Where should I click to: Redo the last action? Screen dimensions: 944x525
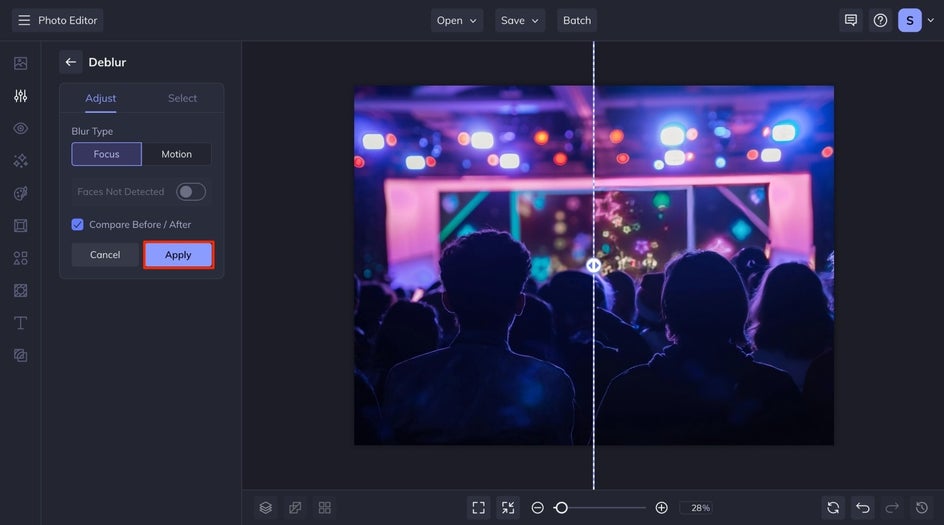pos(892,508)
